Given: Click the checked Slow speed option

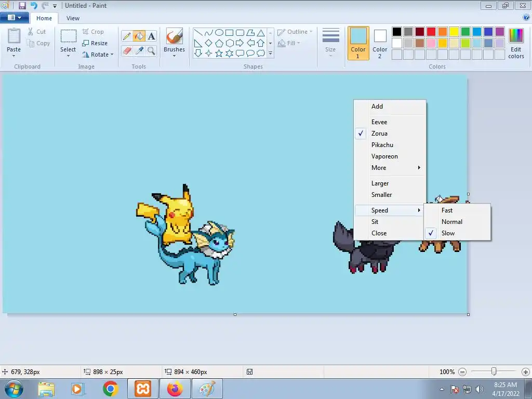Looking at the screenshot, I should [x=457, y=233].
